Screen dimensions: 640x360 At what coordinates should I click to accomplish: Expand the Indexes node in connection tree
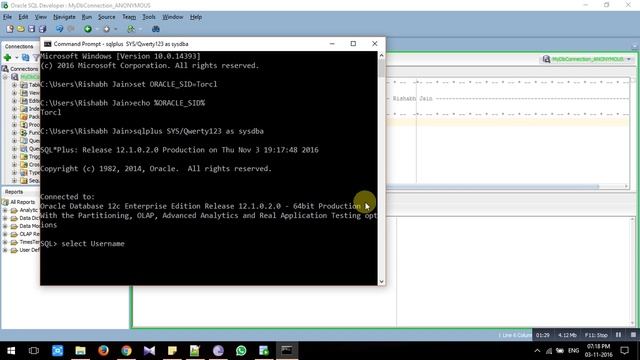(14, 109)
